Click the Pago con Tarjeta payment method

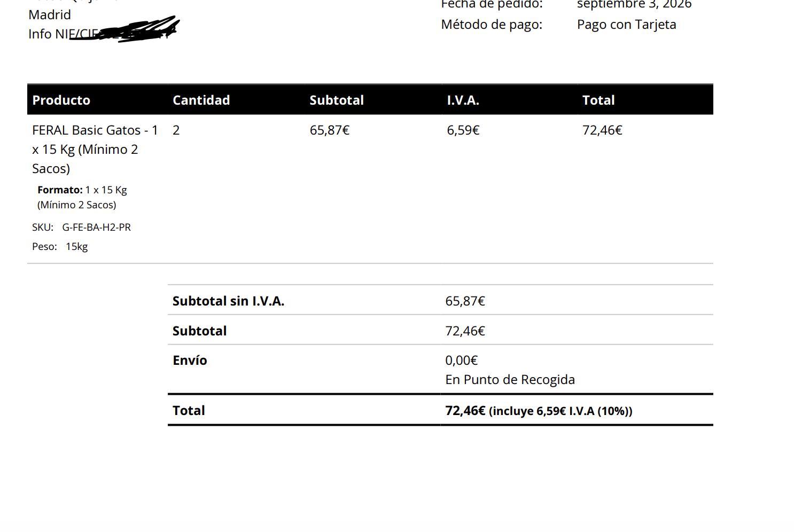coord(627,25)
